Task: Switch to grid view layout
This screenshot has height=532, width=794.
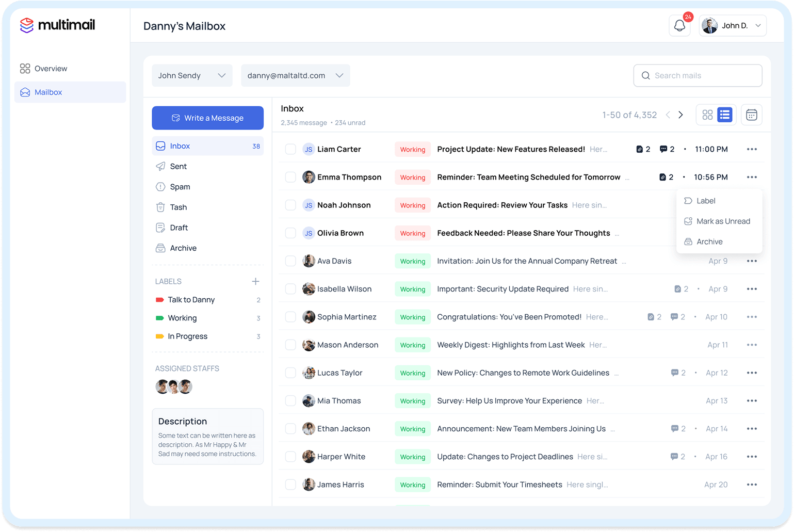Action: pyautogui.click(x=707, y=115)
